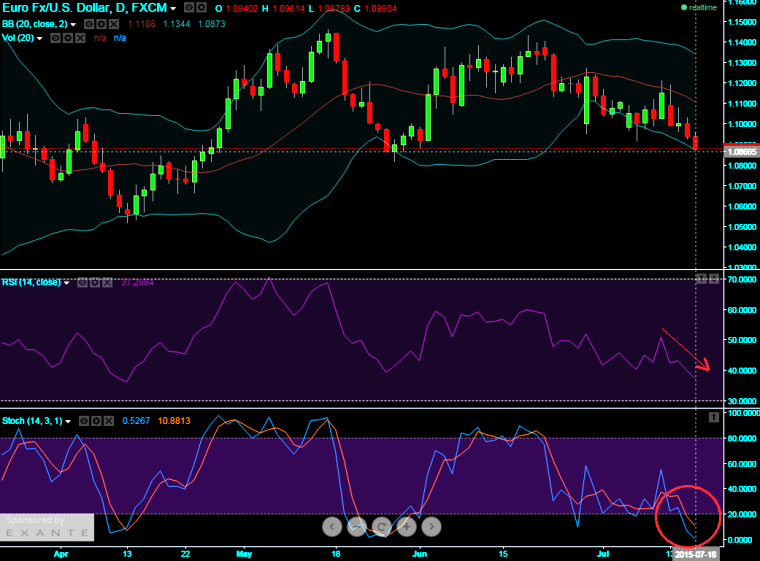Open Stoch settings gear icon
760x561 pixels.
click(96, 421)
